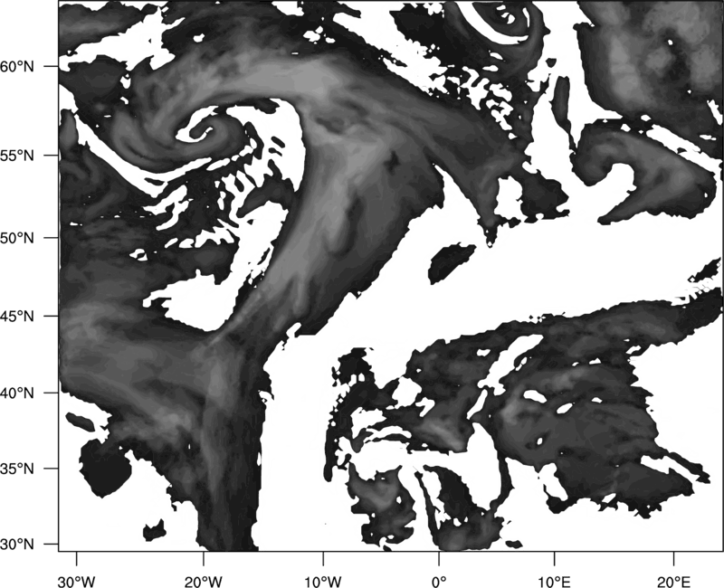This screenshot has height=588, width=724.
Task: Click the 50°N latitude label
Action: click(17, 238)
